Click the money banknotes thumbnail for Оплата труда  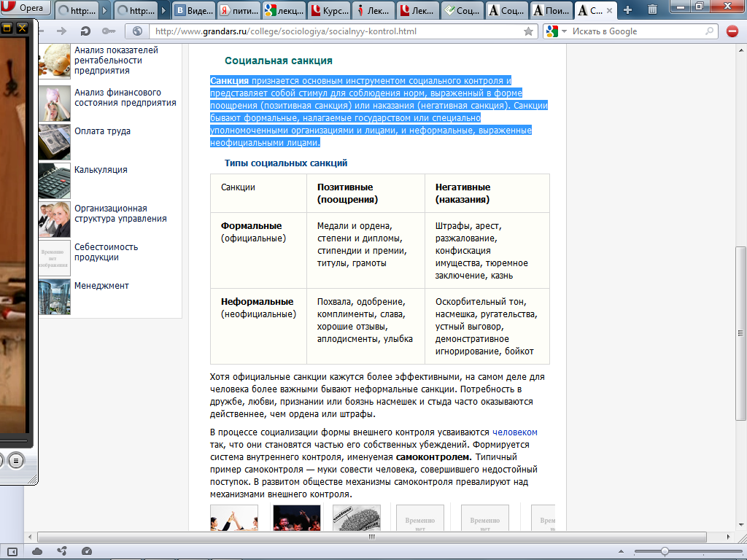point(54,142)
